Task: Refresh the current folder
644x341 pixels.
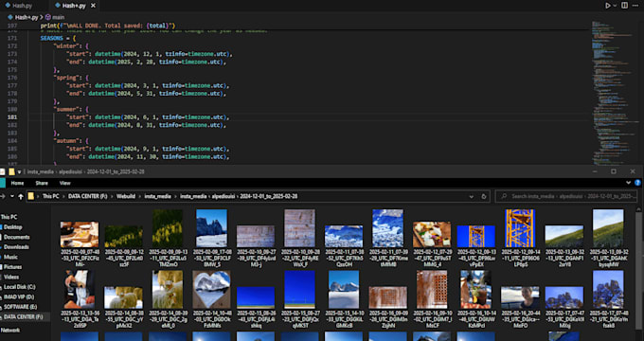Action: click(x=484, y=196)
